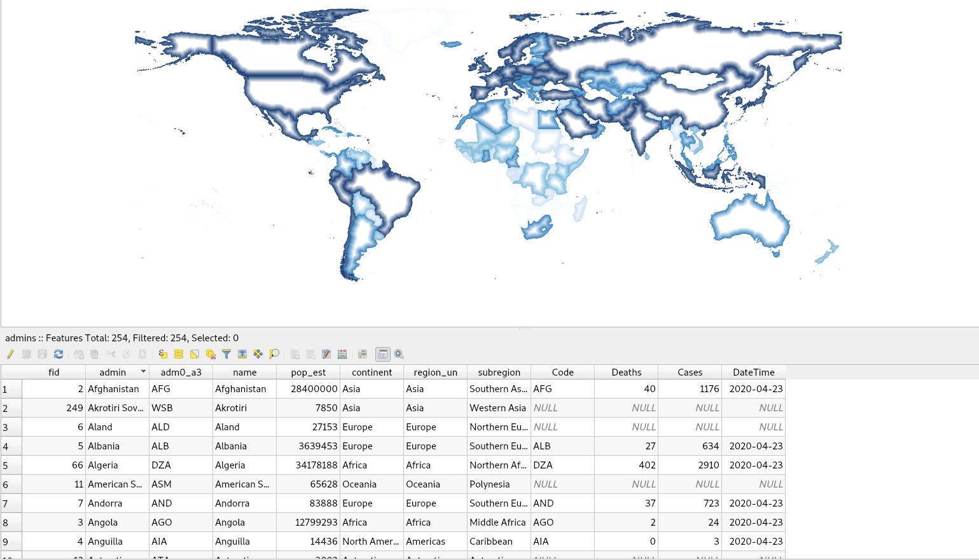Pan map to the selected rows

coord(258,354)
